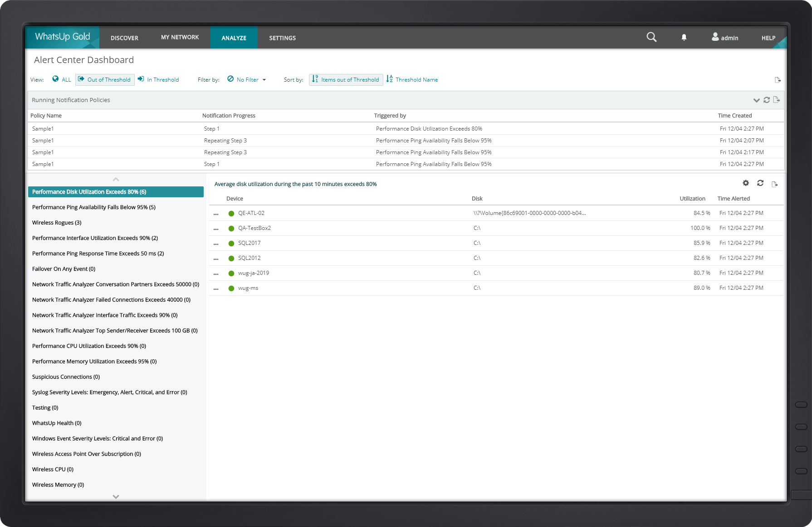Open settings gear for disk utilization panel
812x527 pixels.
[746, 183]
